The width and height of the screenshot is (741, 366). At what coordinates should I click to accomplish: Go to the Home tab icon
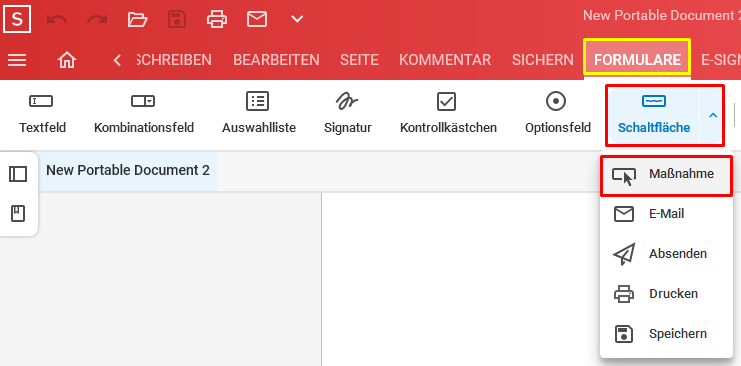pyautogui.click(x=67, y=60)
